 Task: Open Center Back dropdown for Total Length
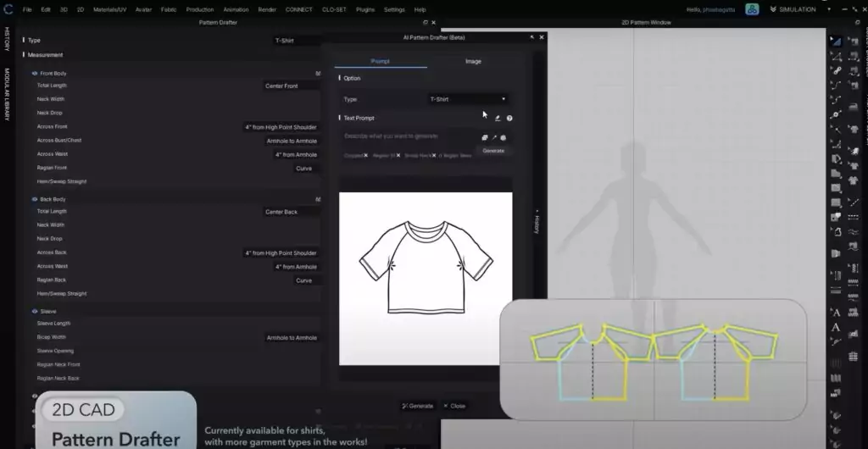(x=292, y=212)
